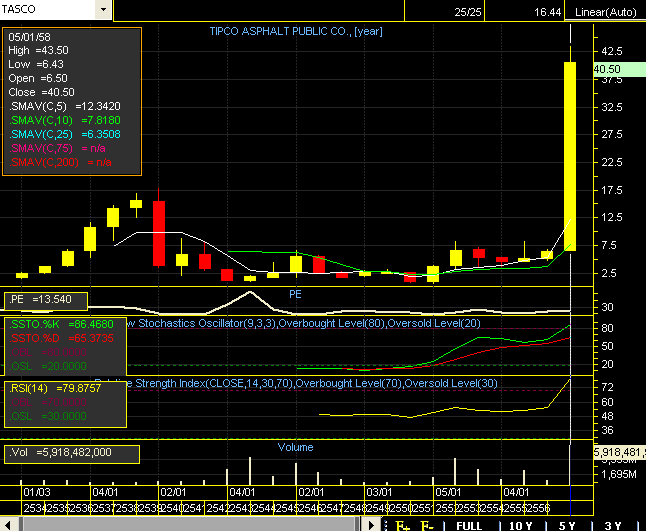Click the .SMAV(C,75) legend entry
This screenshot has height=531, width=646.
point(57,148)
